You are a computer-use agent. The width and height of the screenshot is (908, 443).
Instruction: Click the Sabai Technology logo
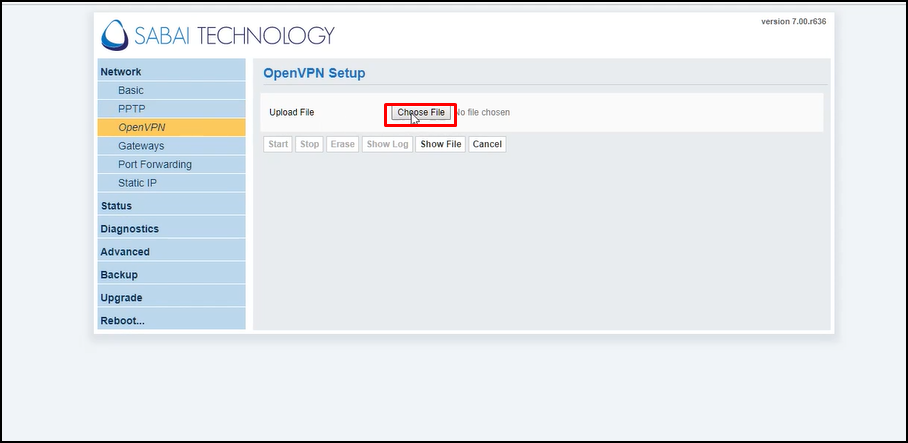(217, 35)
